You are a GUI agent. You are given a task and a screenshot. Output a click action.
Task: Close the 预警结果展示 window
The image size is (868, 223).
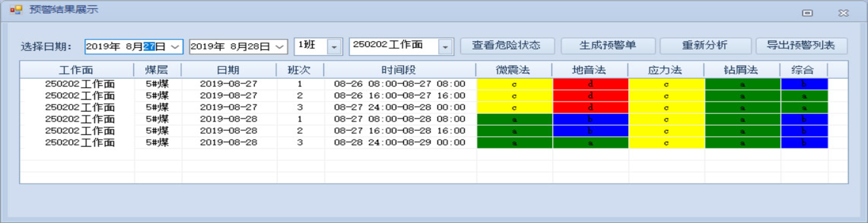point(843,13)
